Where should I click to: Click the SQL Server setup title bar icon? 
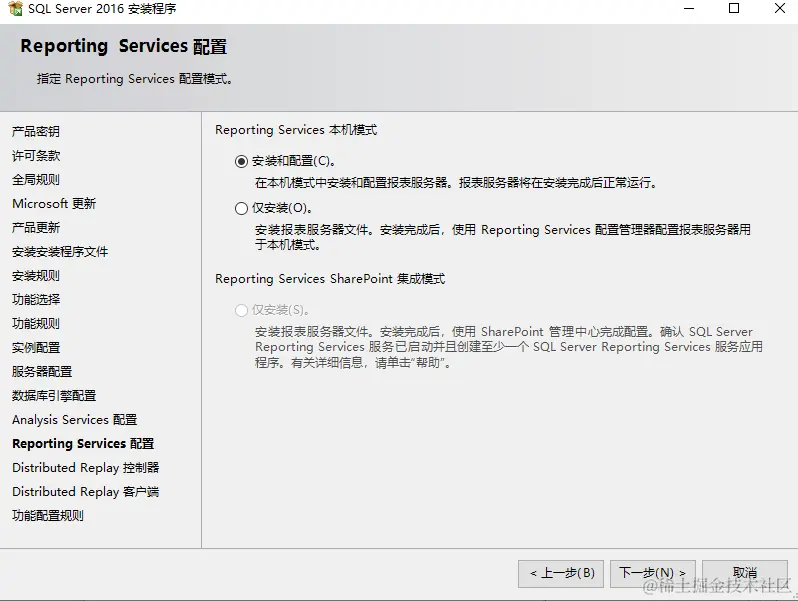tap(15, 8)
